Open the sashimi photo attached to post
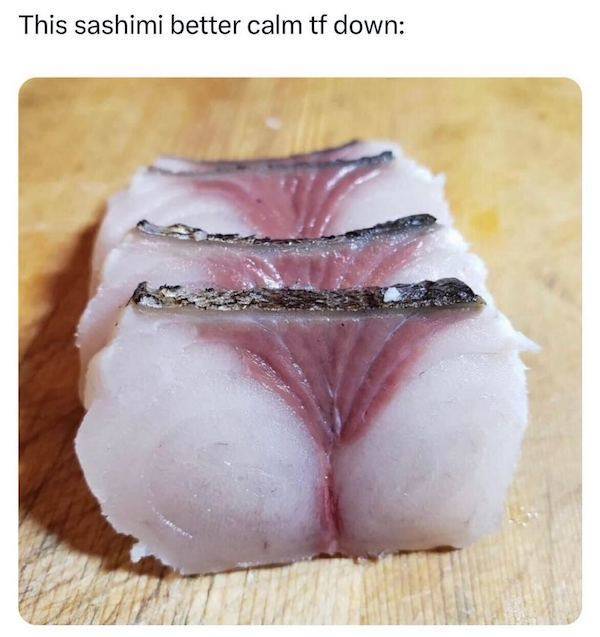The image size is (600, 637). pyautogui.click(x=300, y=351)
